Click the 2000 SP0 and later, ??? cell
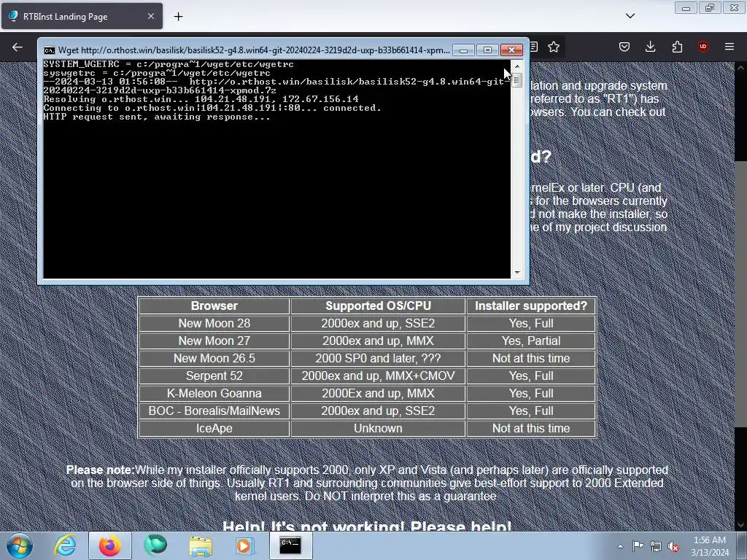This screenshot has width=747, height=560. tap(378, 358)
